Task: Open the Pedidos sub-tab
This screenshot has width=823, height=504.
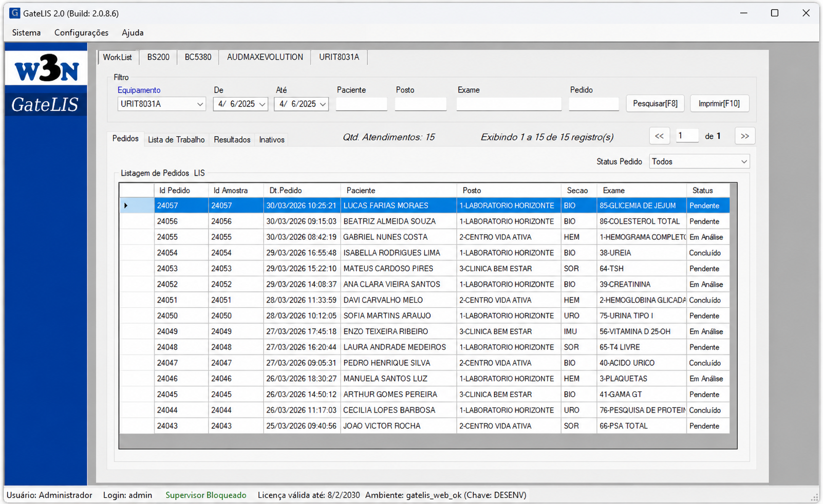Action: tap(125, 139)
